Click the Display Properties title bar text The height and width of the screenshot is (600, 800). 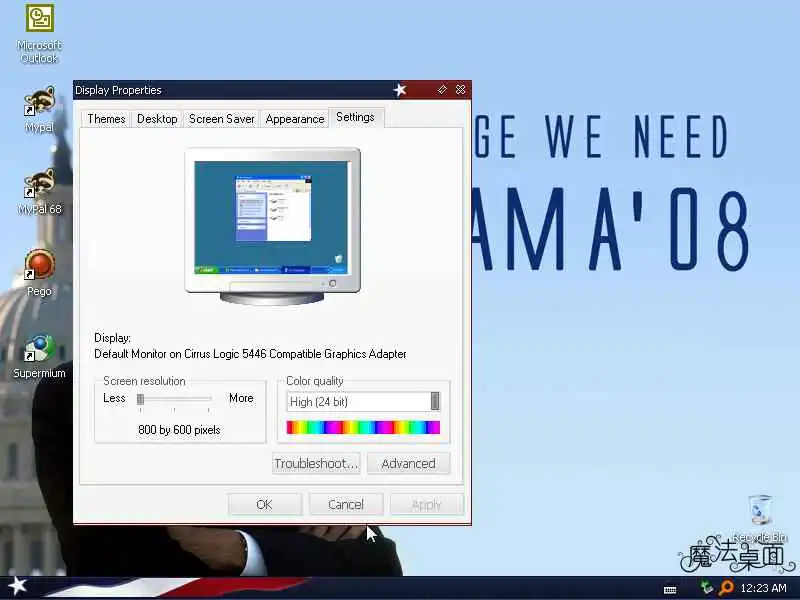118,90
